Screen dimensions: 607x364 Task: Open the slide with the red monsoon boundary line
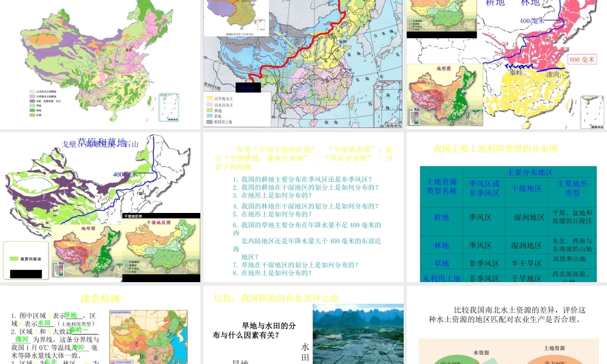pyautogui.click(x=303, y=64)
